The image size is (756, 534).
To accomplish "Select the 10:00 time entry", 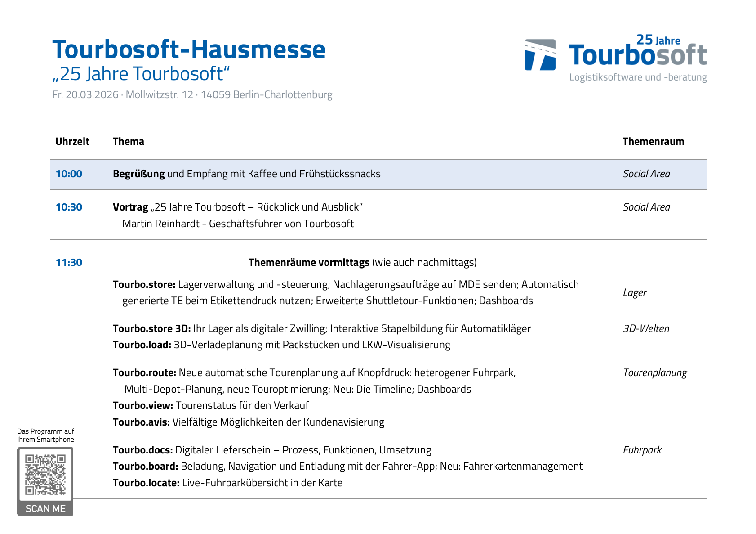I will point(69,174).
